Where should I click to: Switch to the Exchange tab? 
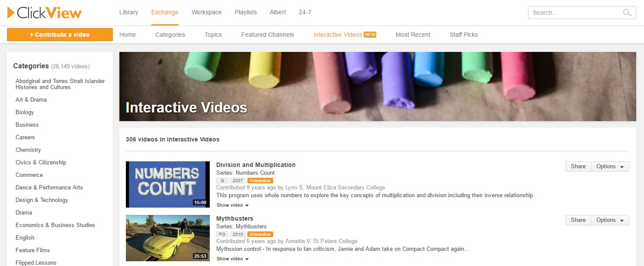click(x=165, y=13)
